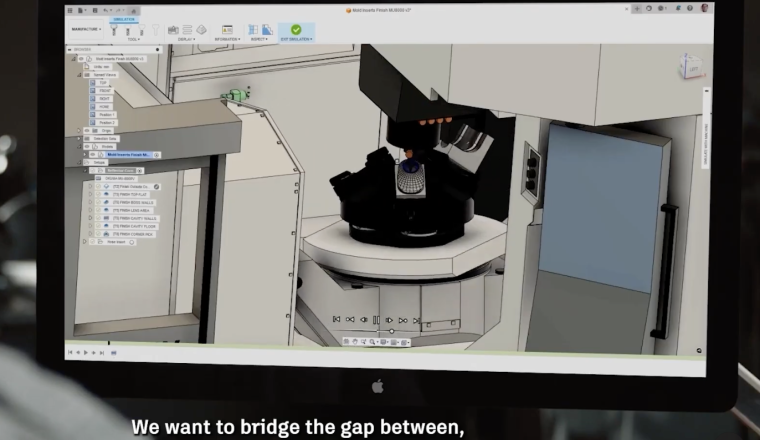Click the pan hand icon in navigation bar

click(x=355, y=342)
